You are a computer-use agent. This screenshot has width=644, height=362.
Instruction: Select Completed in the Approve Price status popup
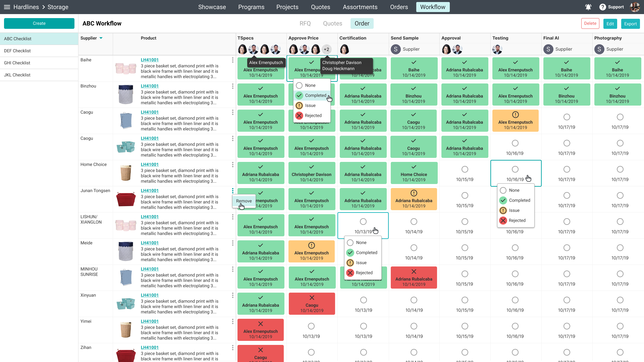[x=315, y=95]
